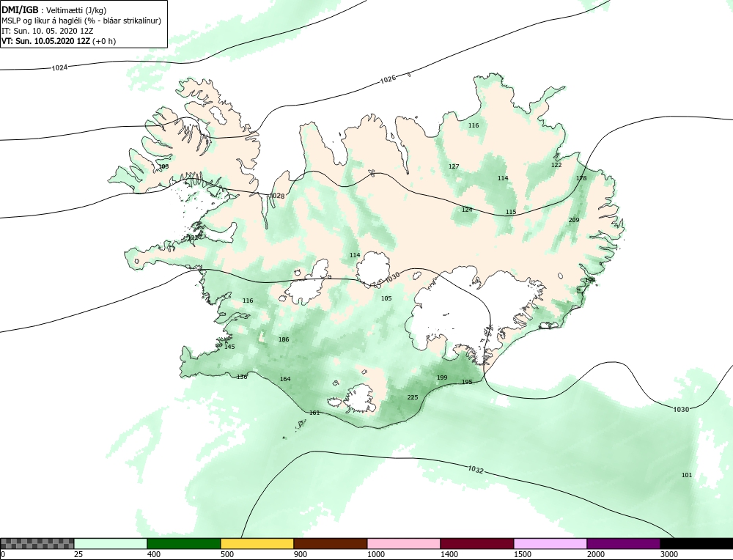
Task: Click the legend tick label 500
Action: pos(227,555)
